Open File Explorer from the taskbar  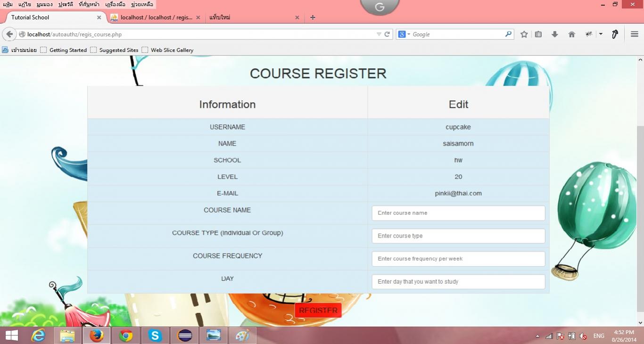[67, 336]
